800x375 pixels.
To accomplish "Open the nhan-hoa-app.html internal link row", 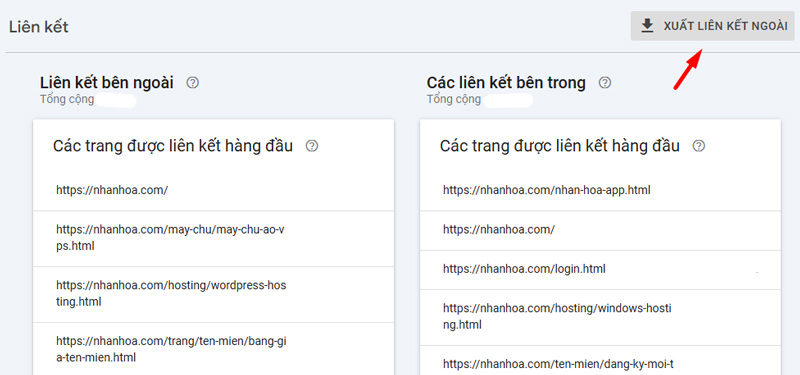I will [x=600, y=190].
